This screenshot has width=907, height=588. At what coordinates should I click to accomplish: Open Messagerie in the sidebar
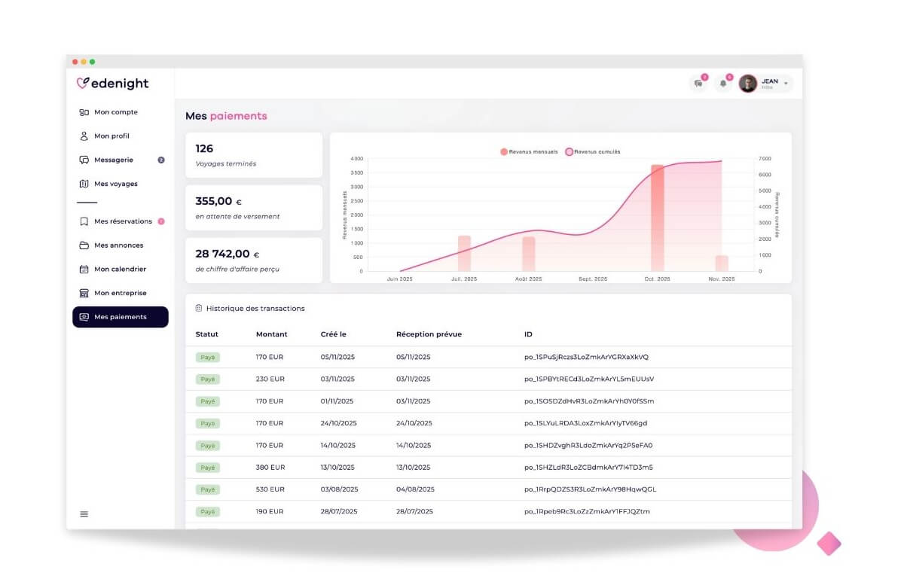click(x=114, y=160)
